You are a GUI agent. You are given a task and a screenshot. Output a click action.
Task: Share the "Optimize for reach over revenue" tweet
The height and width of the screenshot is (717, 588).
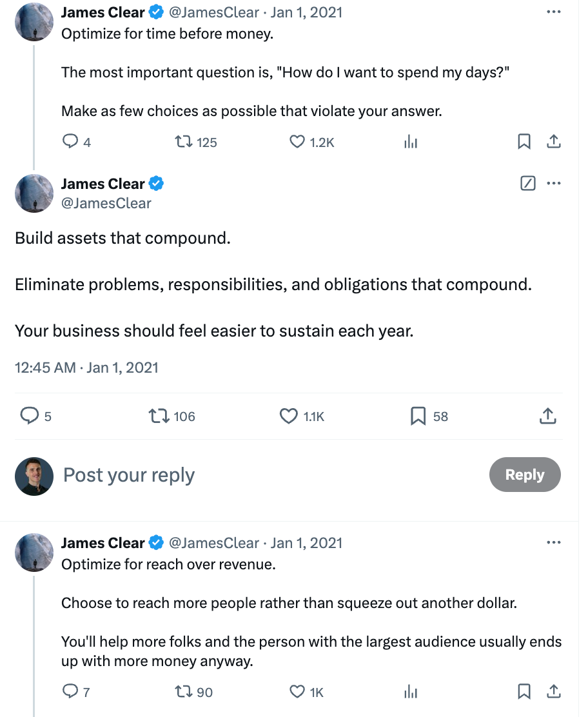click(x=553, y=692)
